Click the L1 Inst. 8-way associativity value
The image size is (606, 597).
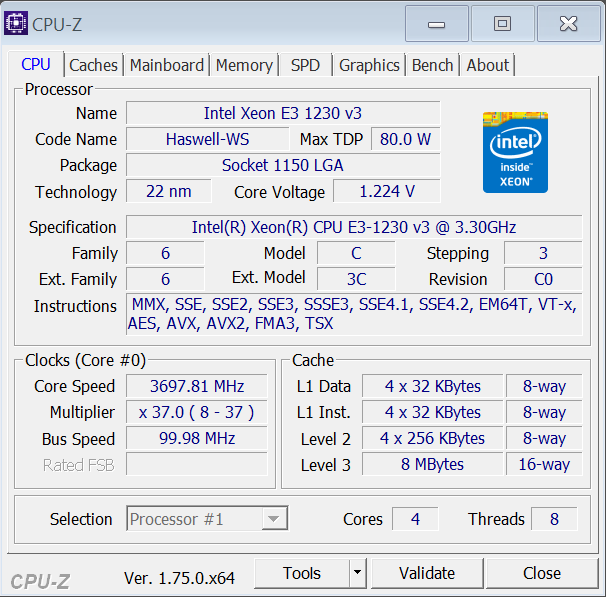coord(544,412)
